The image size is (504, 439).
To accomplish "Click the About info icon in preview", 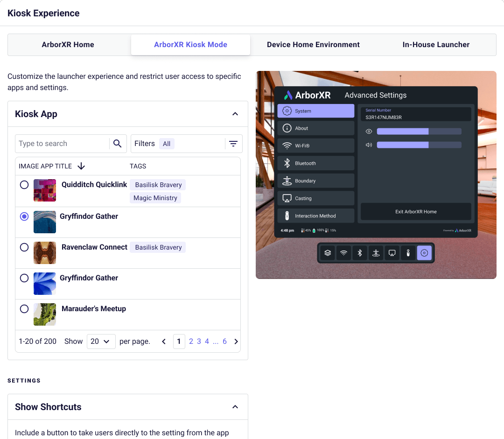I will point(287,128).
